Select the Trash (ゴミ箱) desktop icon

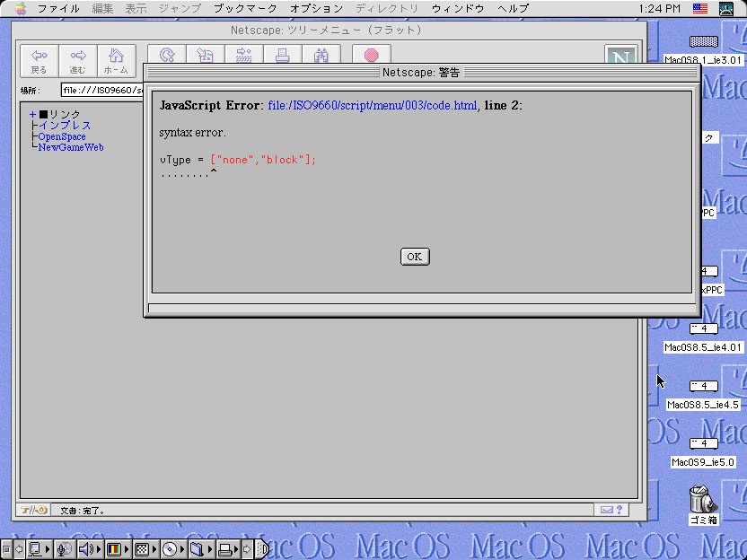pos(703,504)
